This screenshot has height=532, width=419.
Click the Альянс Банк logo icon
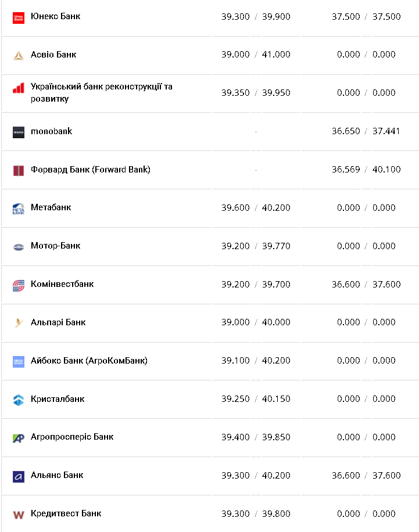[19, 476]
